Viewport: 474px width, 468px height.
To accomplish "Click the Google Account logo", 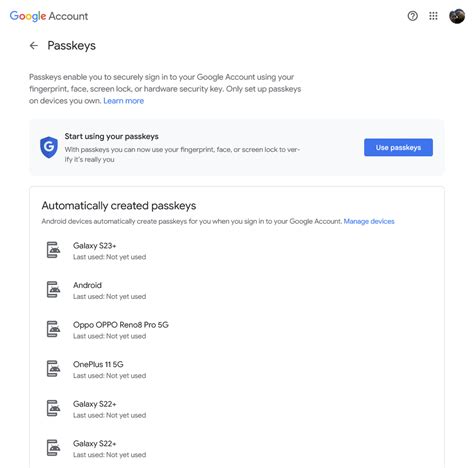I will click(49, 16).
